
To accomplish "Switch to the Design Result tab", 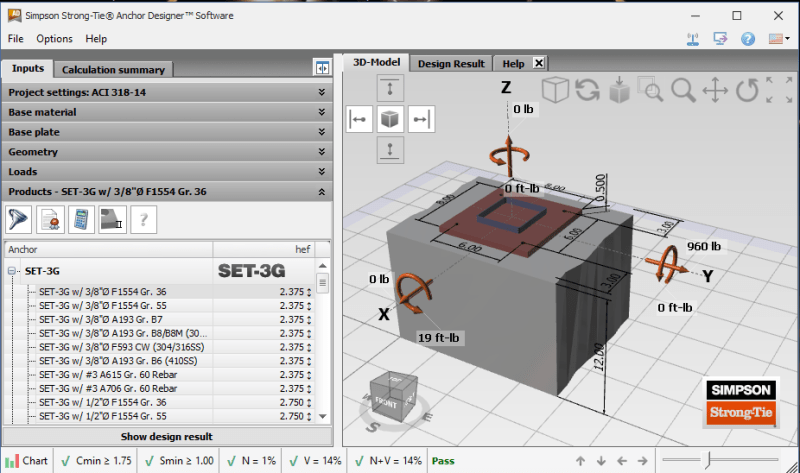I will coord(451,64).
